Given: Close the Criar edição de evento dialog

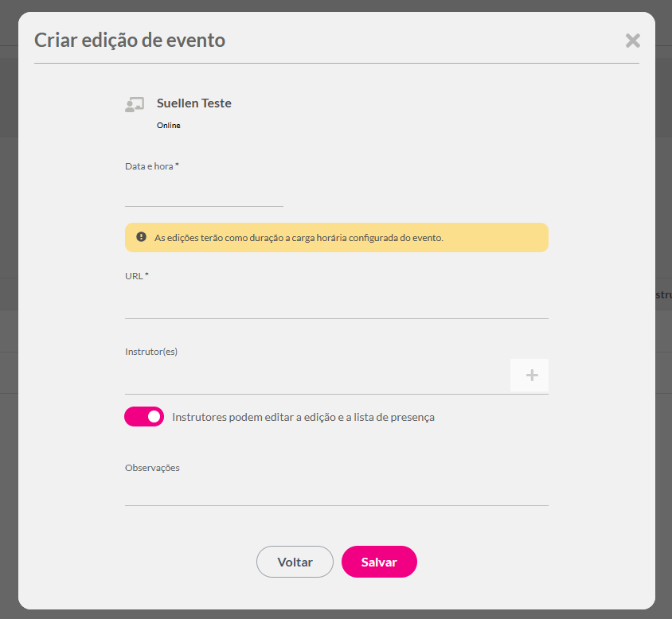Looking at the screenshot, I should click(632, 41).
